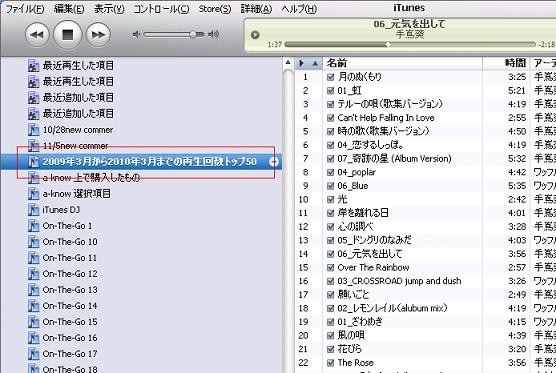Select the track 04_恋するしっぽ。
The height and width of the screenshot is (373, 556).
[x=371, y=145]
